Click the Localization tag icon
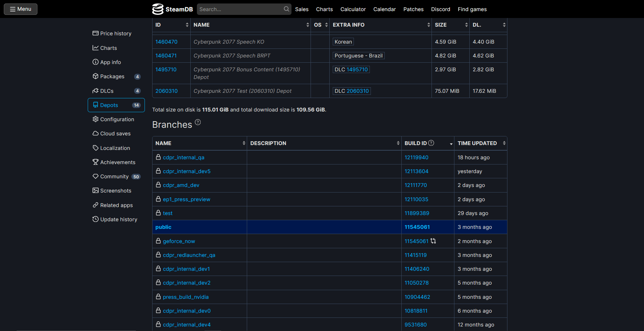 pyautogui.click(x=95, y=148)
